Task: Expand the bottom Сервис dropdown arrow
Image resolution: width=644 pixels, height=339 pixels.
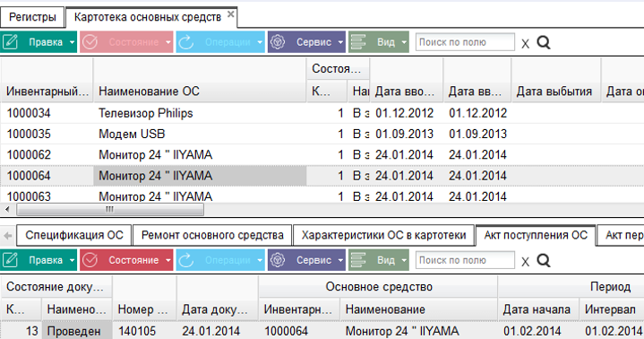Action: coord(340,260)
